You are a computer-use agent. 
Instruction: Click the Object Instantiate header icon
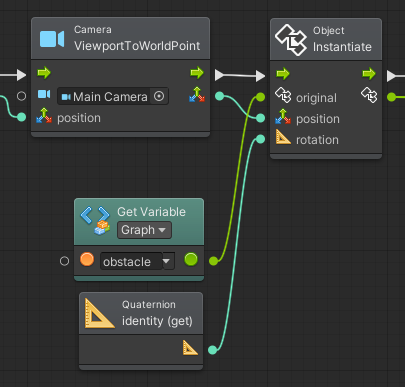click(x=291, y=40)
